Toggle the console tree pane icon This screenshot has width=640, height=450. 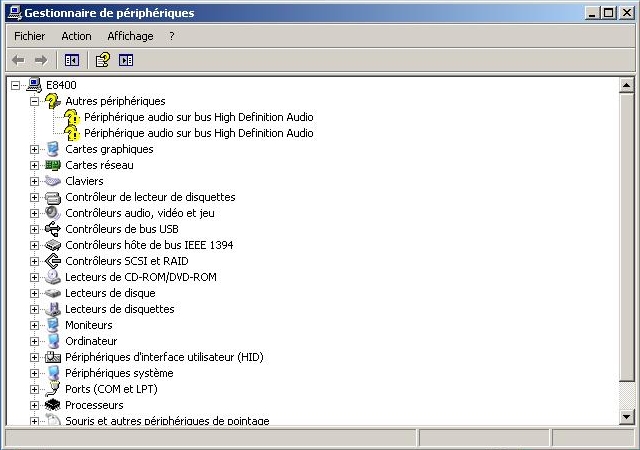(71, 60)
